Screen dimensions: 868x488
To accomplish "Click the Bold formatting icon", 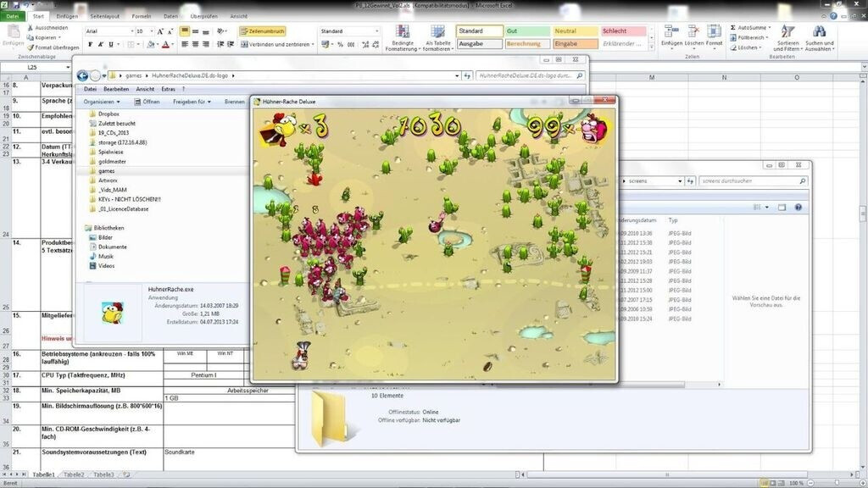I will click(89, 44).
